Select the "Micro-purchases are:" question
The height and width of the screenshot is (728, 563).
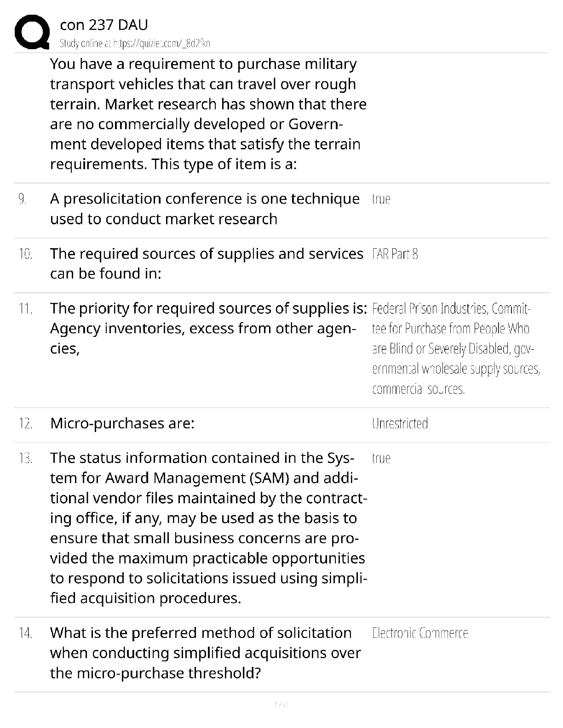point(122,423)
